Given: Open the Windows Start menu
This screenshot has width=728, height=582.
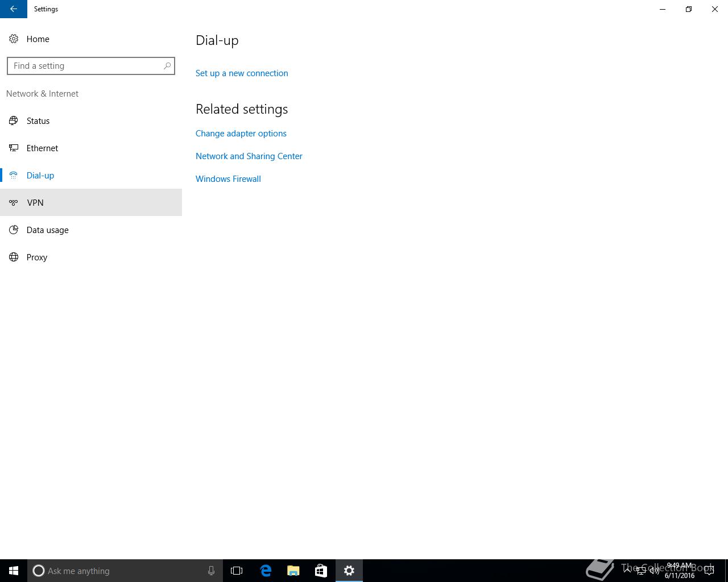Looking at the screenshot, I should tap(14, 571).
